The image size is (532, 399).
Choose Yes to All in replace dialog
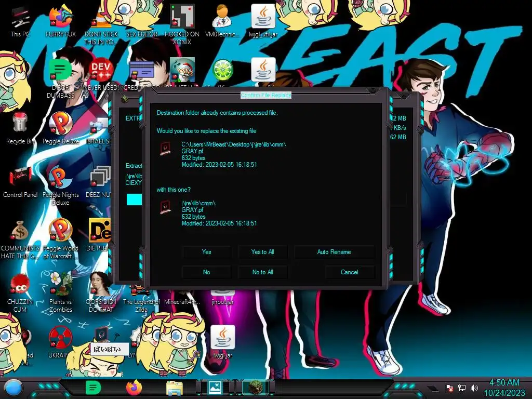click(x=262, y=252)
